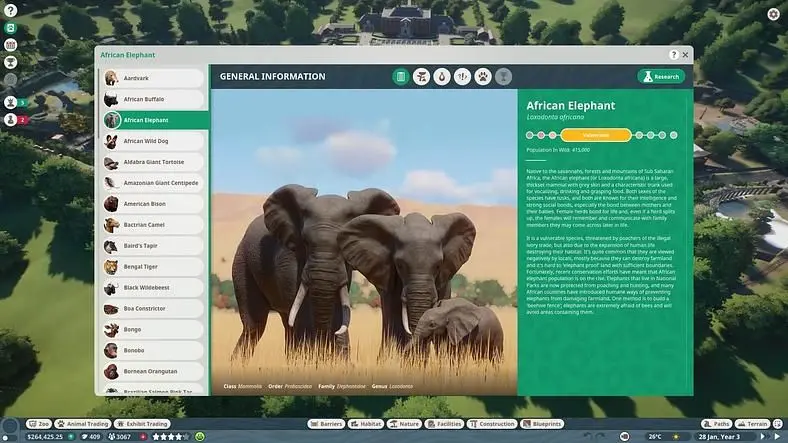The width and height of the screenshot is (788, 443).
Task: Open the Zoo menu on bottom bar
Action: pos(39,424)
